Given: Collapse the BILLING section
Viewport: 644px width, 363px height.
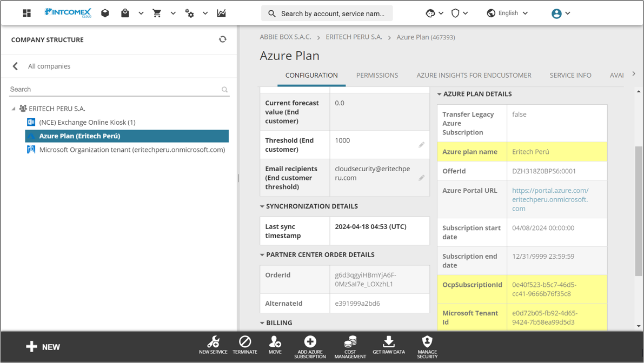Looking at the screenshot, I should pos(262,322).
